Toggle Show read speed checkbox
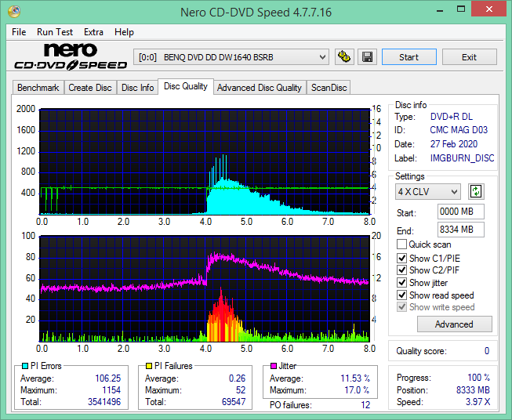Image resolution: width=512 pixels, height=420 pixels. pos(401,295)
